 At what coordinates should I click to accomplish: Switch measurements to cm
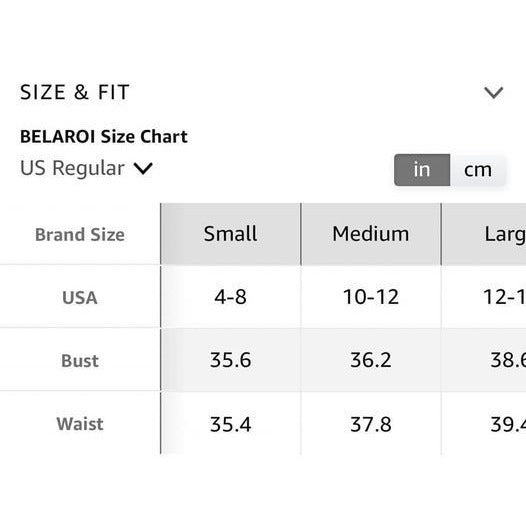[478, 170]
